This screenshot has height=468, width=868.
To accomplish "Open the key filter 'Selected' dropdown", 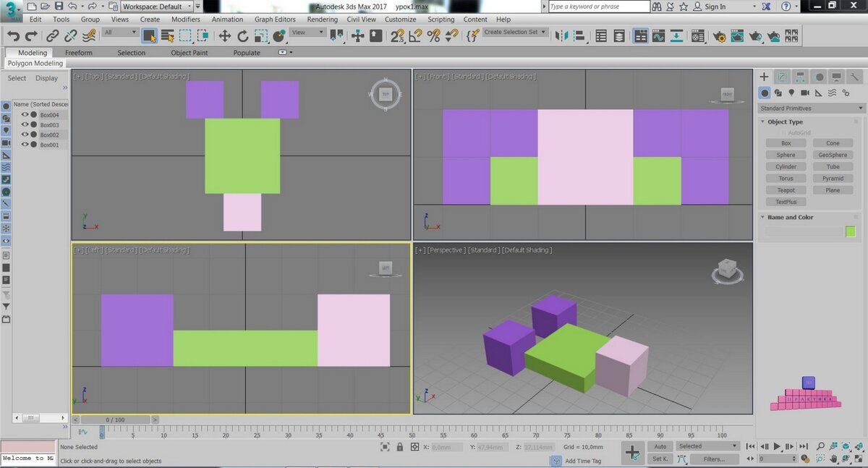I will [707, 446].
